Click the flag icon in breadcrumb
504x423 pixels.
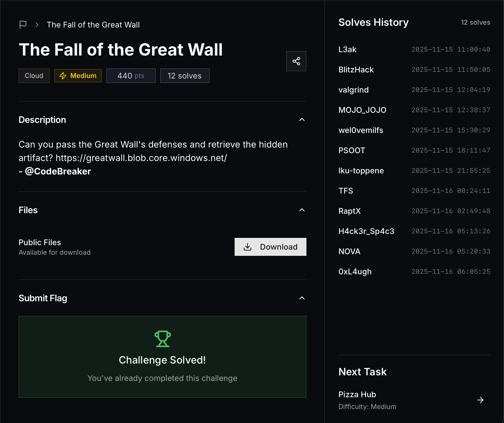coord(23,25)
